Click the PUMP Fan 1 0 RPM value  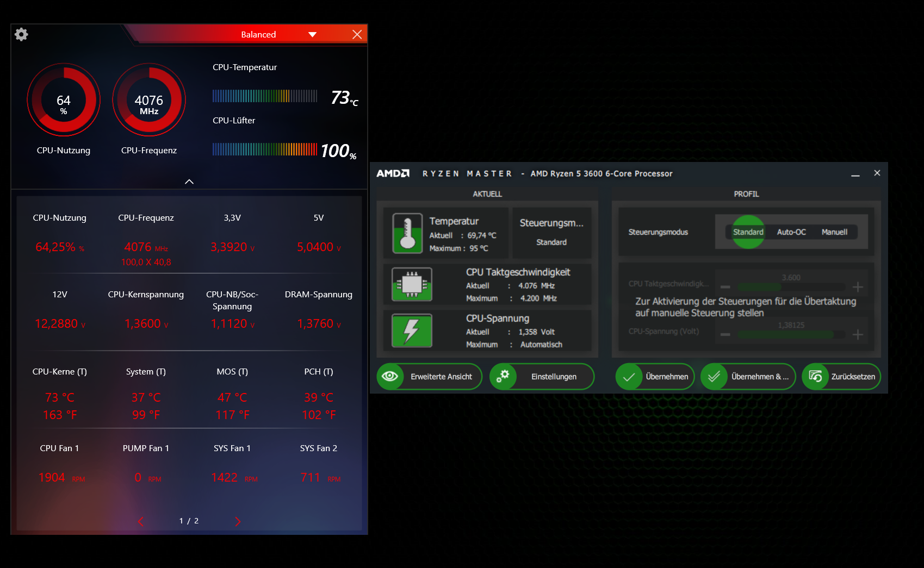[147, 478]
